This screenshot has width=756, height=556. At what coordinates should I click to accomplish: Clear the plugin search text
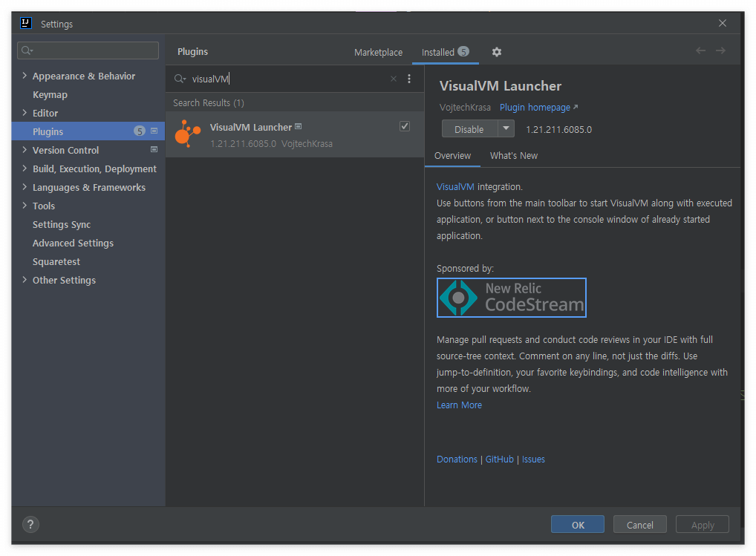394,79
